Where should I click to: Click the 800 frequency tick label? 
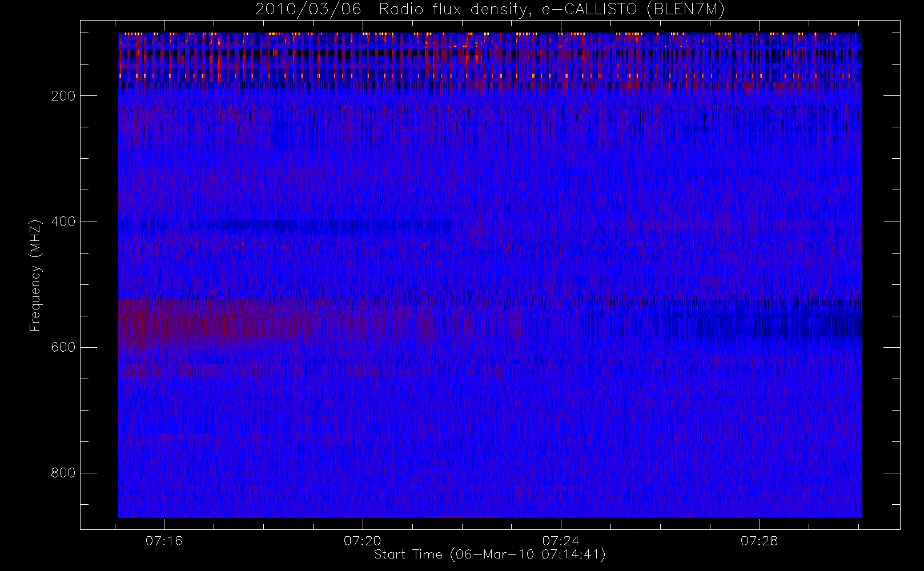tap(63, 473)
